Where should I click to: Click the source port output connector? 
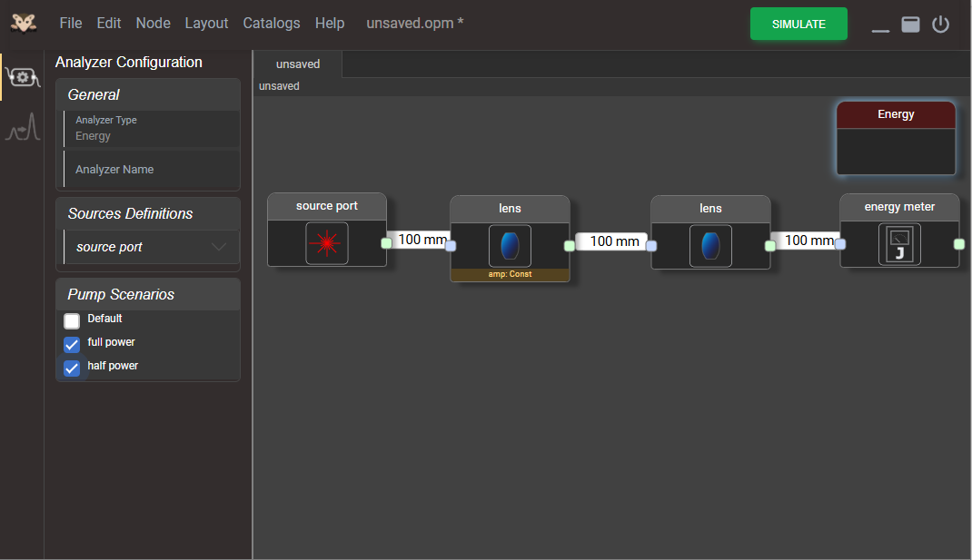coord(386,243)
